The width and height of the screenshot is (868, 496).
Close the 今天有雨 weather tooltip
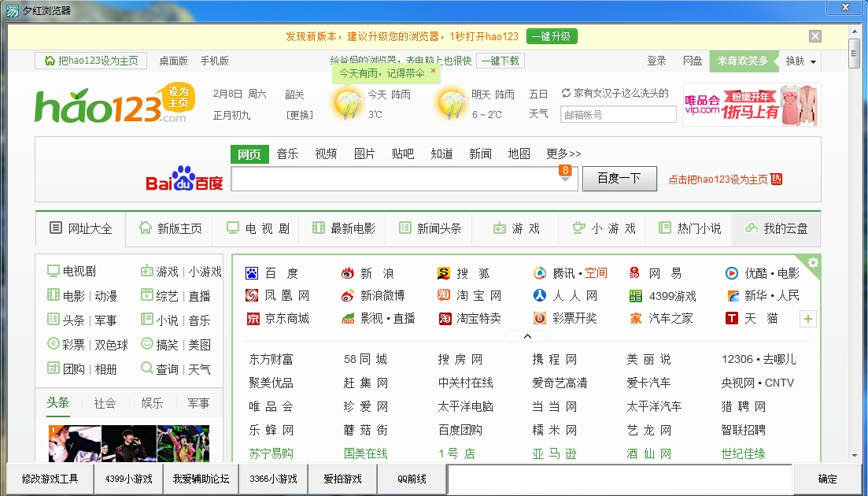(433, 71)
